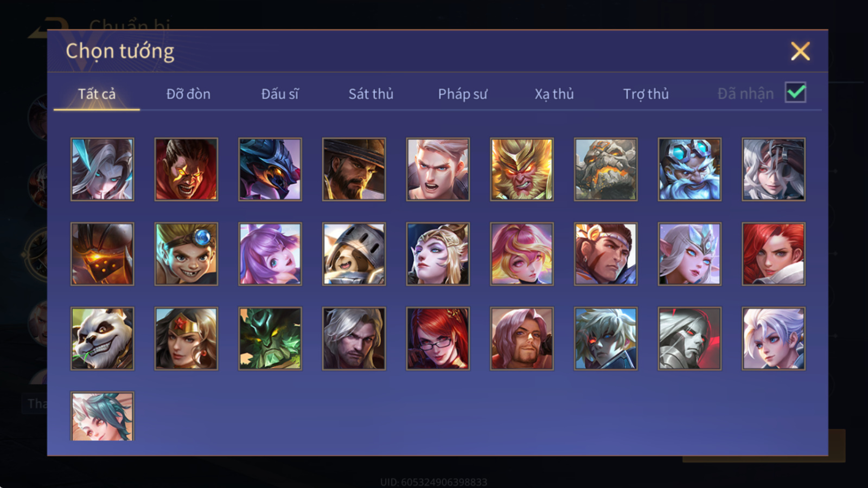The width and height of the screenshot is (868, 488).
Task: Select the Wonder Woman hero portrait
Action: click(186, 339)
